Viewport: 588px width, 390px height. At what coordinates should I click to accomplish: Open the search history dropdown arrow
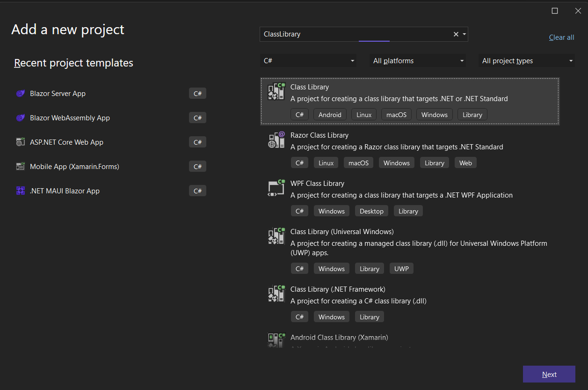(x=464, y=34)
